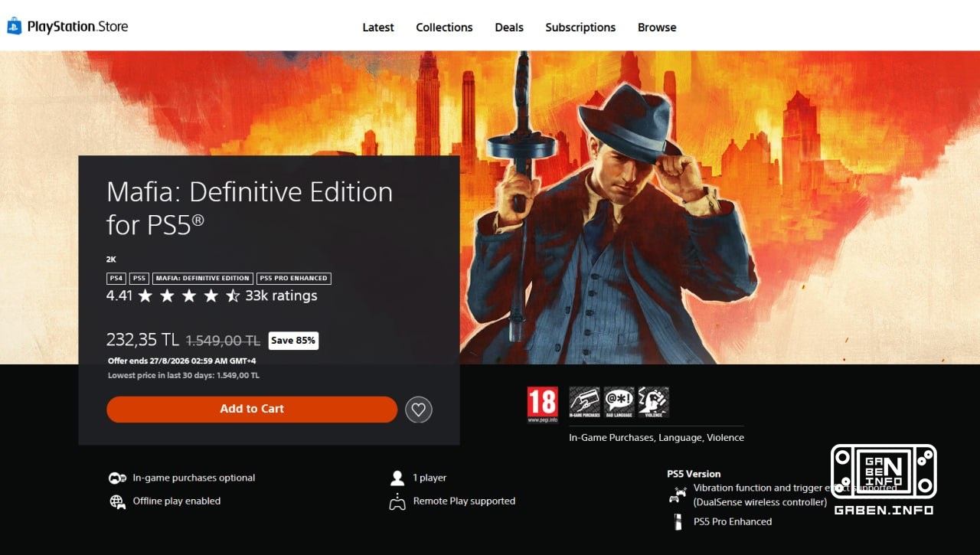Click the Offline play enabled label

click(x=177, y=501)
